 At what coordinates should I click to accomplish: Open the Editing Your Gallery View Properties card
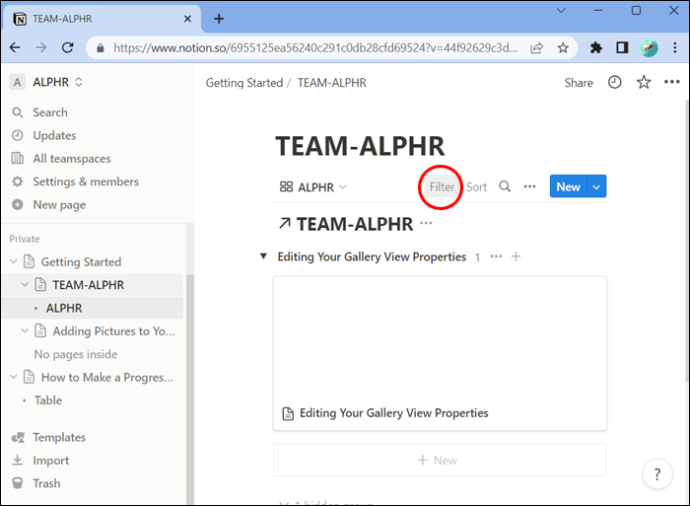point(440,353)
